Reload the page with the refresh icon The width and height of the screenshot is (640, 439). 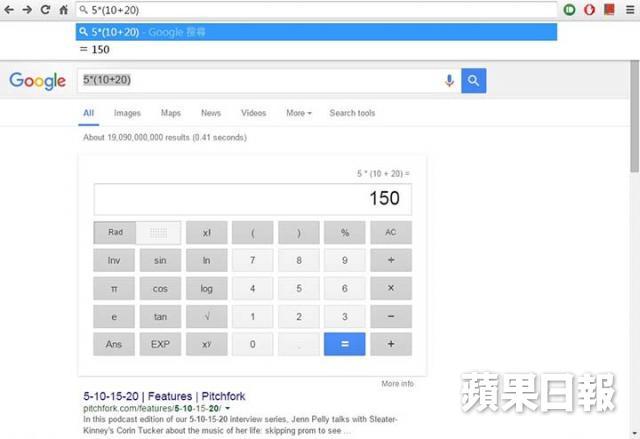point(45,10)
